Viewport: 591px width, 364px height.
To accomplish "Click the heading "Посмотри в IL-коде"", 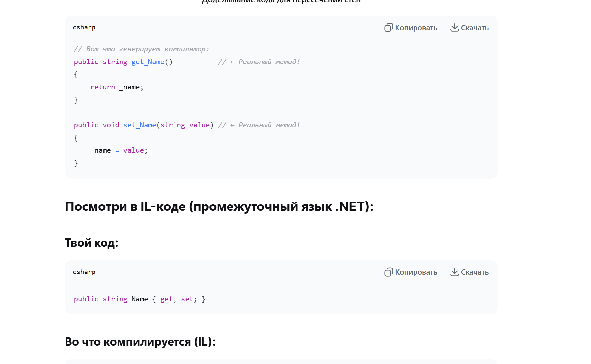I will pyautogui.click(x=219, y=206).
